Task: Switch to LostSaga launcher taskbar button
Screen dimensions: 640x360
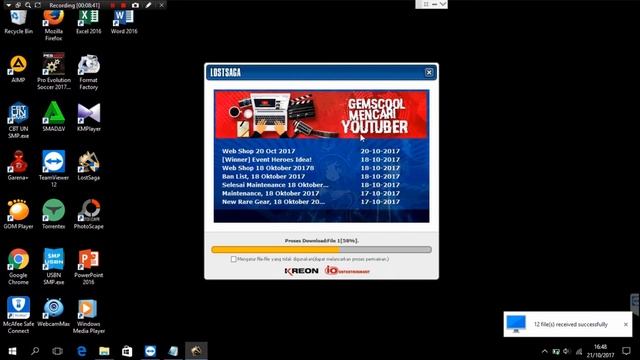Action: tap(196, 351)
